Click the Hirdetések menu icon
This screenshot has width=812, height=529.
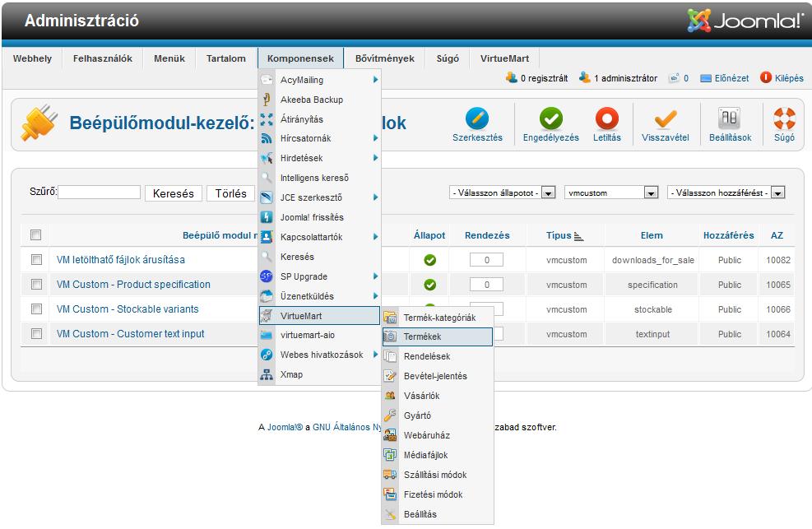[267, 158]
